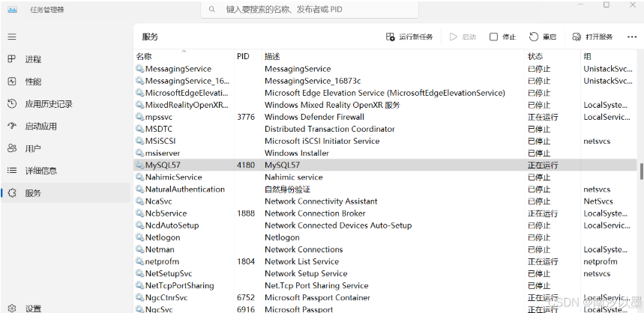Sort services by 名称 column header

tap(144, 57)
